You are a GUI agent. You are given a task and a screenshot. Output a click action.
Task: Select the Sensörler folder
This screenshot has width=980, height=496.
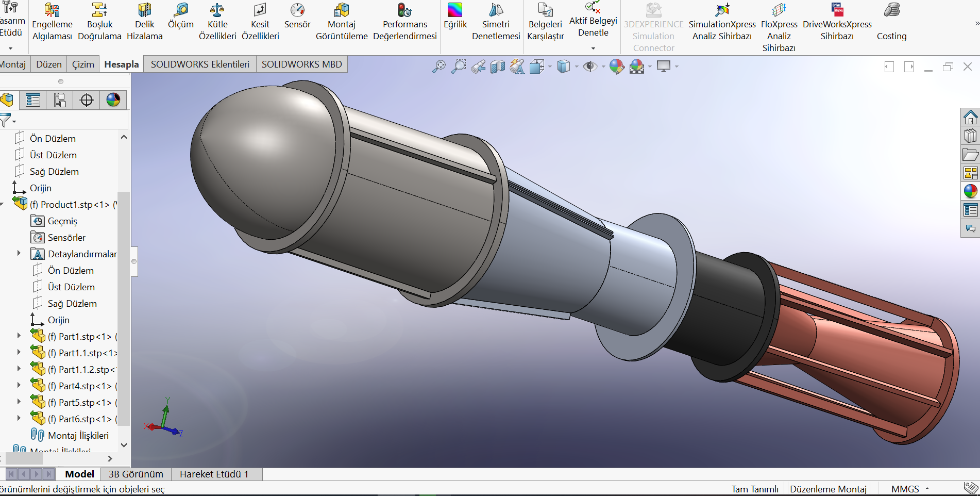(x=58, y=238)
